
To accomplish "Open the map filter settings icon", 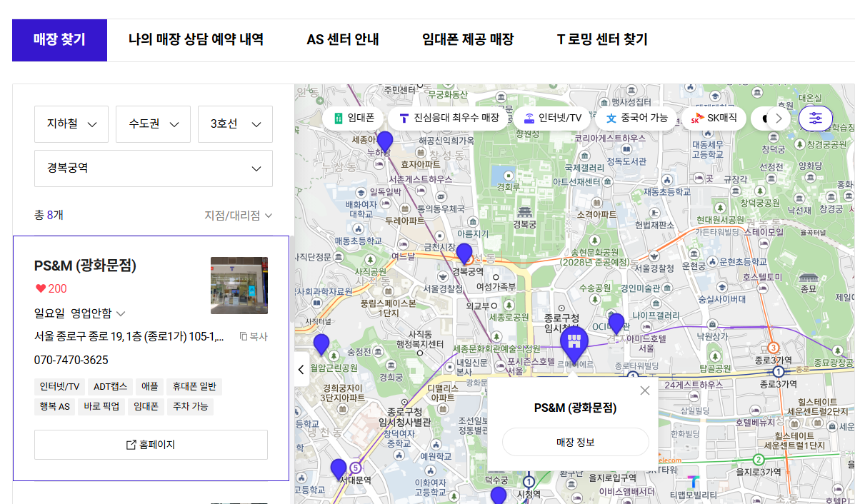I will coord(816,118).
